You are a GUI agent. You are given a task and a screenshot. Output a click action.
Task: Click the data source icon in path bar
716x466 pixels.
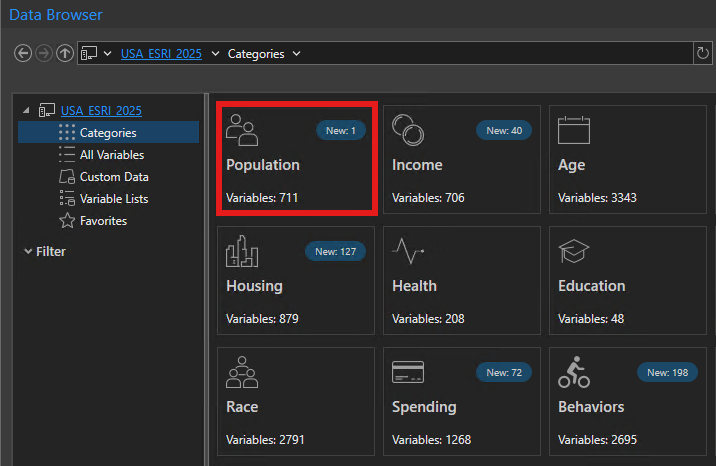pos(89,53)
